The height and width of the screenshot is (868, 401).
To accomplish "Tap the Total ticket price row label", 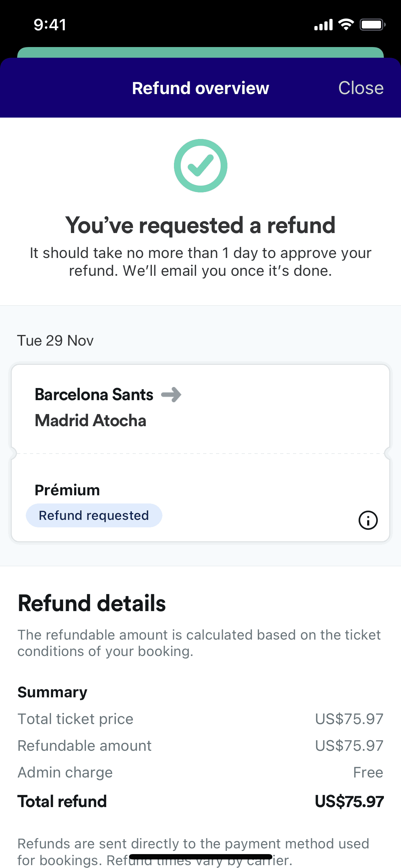I will (76, 719).
